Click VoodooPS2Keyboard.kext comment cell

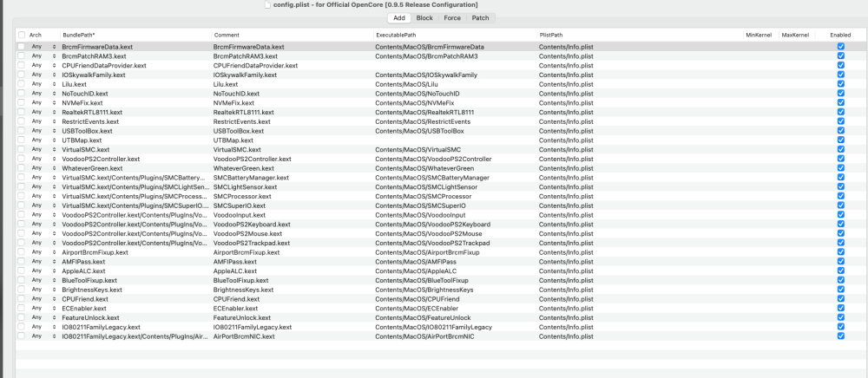252,225
